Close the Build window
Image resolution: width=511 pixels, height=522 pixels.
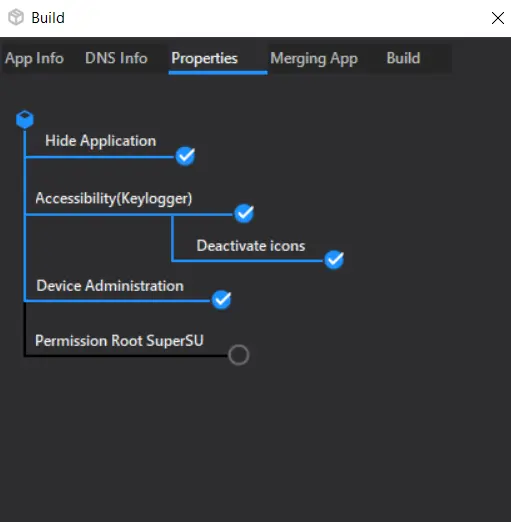498,18
